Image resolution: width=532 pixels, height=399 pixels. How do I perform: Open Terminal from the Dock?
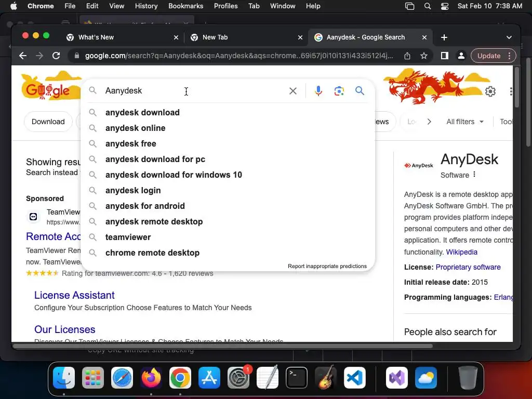point(297,378)
